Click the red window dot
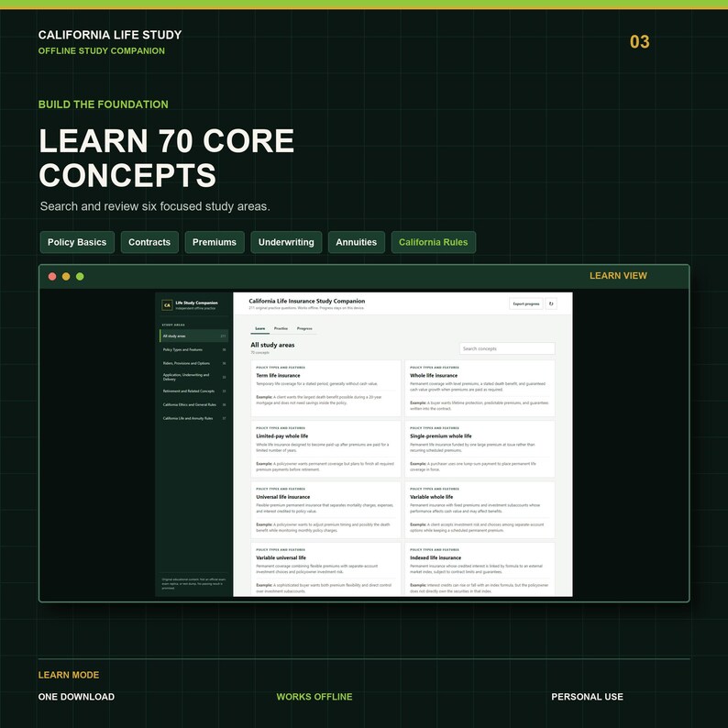 (x=52, y=276)
